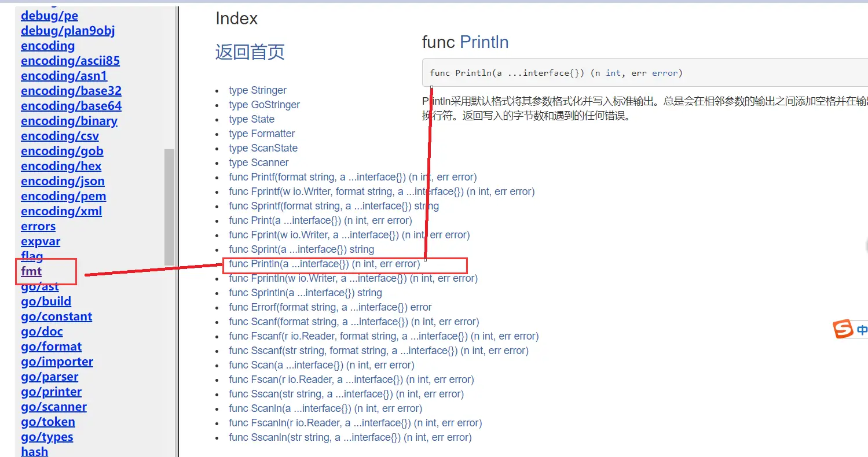Screen dimensions: 868x457
Task: Open the errors package link
Action: (38, 226)
